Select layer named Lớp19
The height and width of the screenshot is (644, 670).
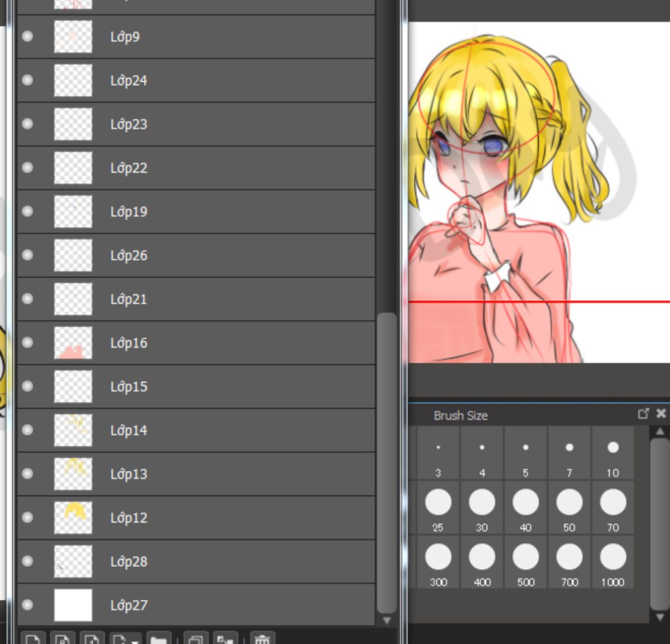[x=196, y=211]
